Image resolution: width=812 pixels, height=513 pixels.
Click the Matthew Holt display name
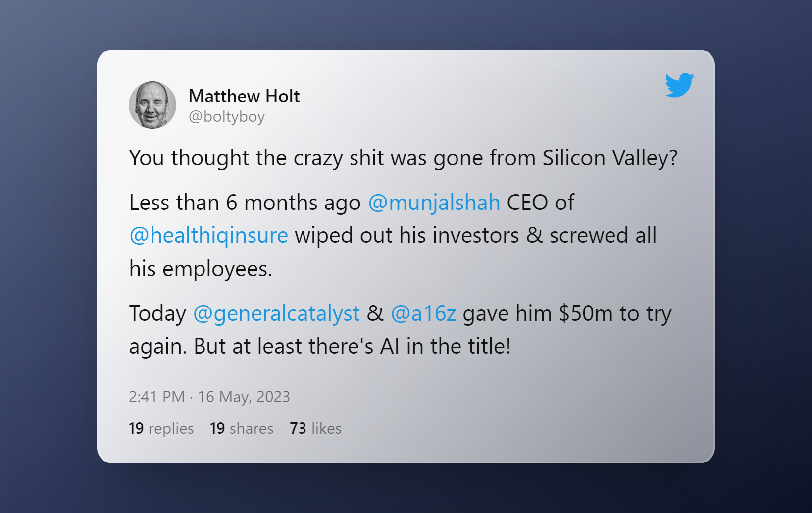click(244, 96)
